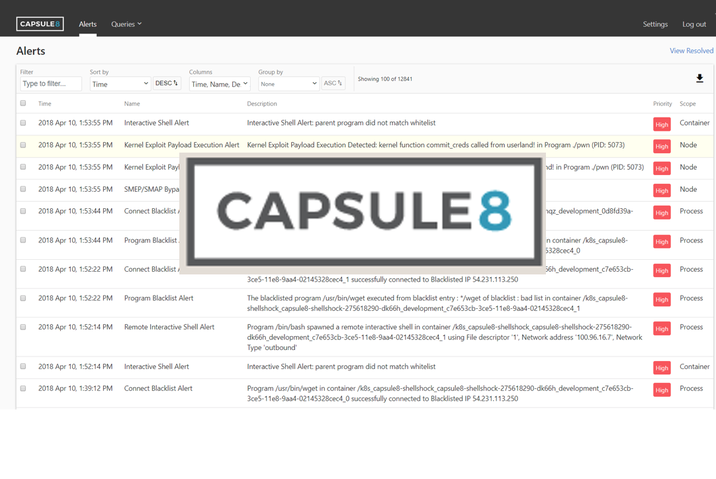
Task: Follow the View Resolved link
Action: [x=691, y=51]
